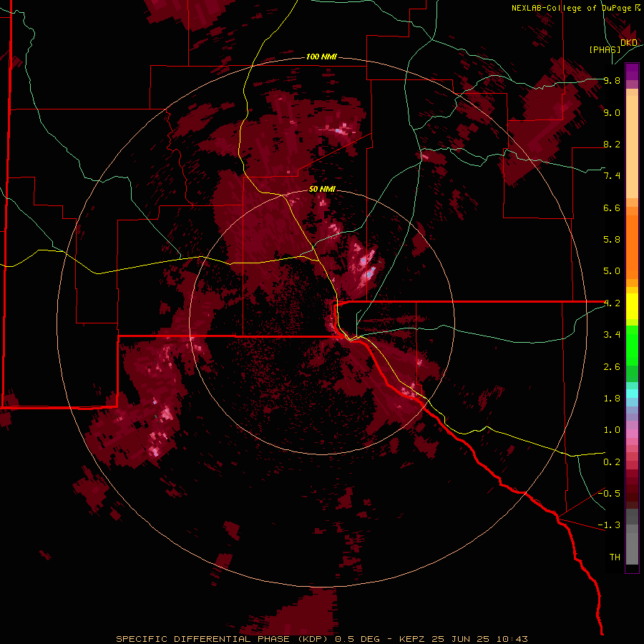The image size is (644, 644).
Task: Click the NEXLAB-College of DuPage credit text
Action: click(x=572, y=8)
